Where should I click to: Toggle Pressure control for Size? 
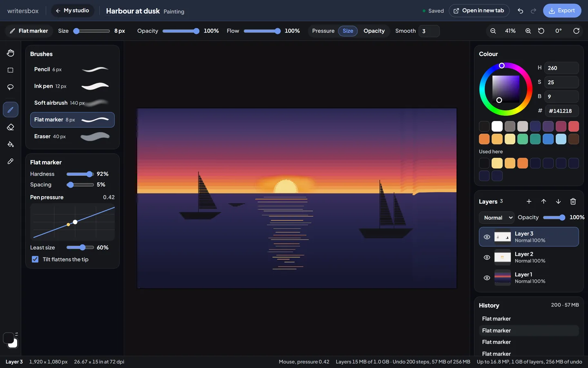(348, 31)
